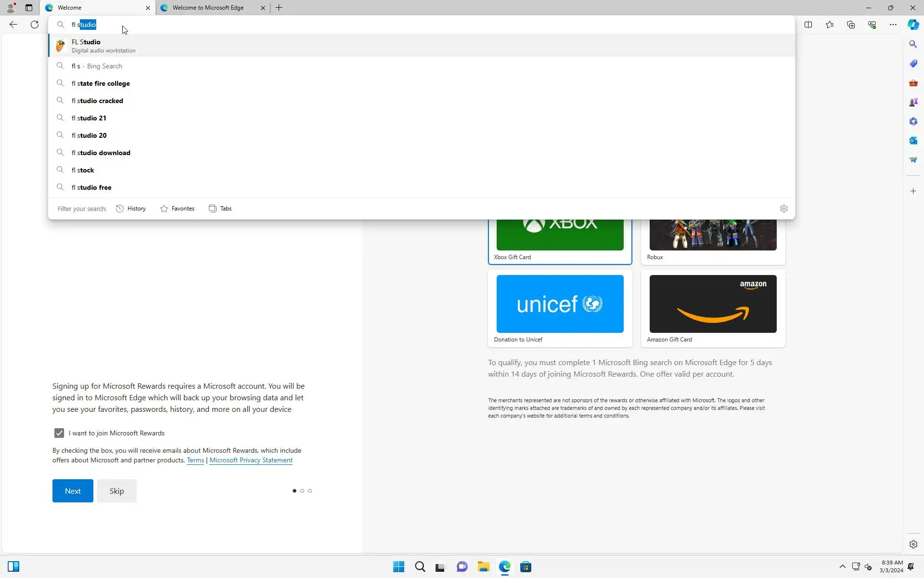Uncheck I want to join Microsoft Rewards
Viewport: 924px width, 578px height.
(59, 433)
